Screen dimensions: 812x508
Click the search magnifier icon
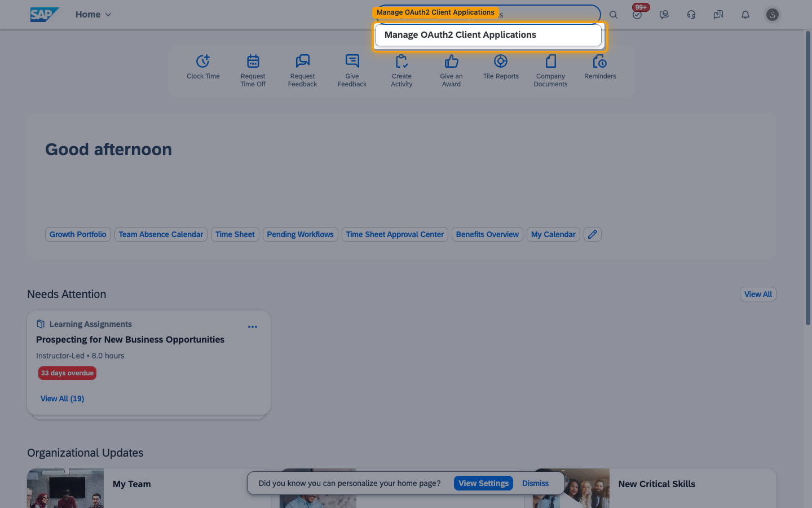[614, 15]
